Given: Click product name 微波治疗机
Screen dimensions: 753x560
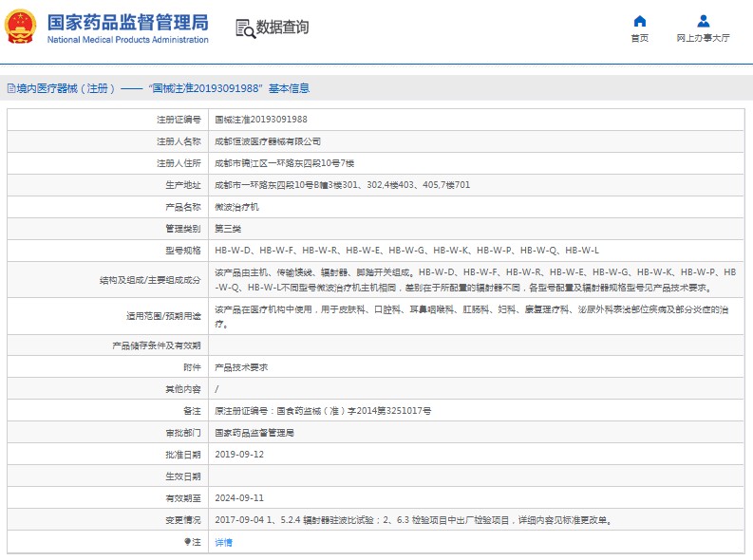Looking at the screenshot, I should click(x=236, y=207).
